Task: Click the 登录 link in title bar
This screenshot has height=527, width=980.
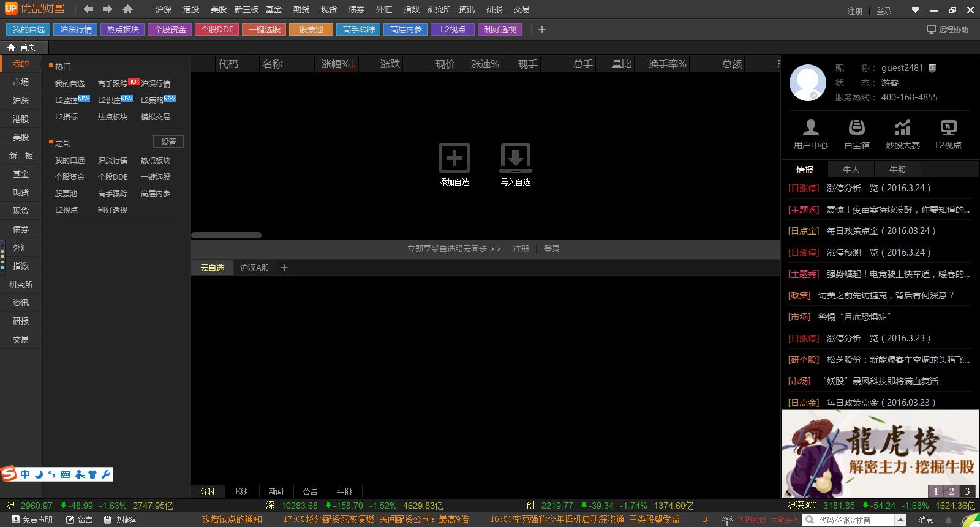Action: click(884, 11)
